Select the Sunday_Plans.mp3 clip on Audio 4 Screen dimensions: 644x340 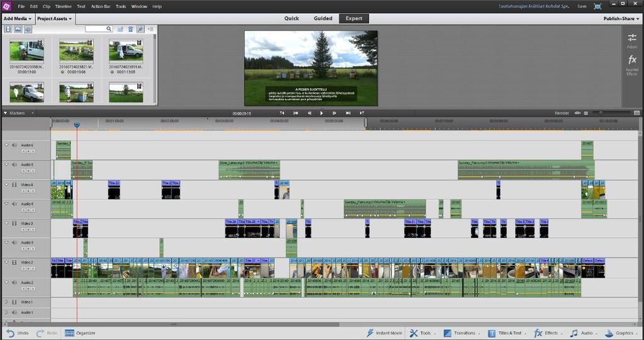pos(385,208)
